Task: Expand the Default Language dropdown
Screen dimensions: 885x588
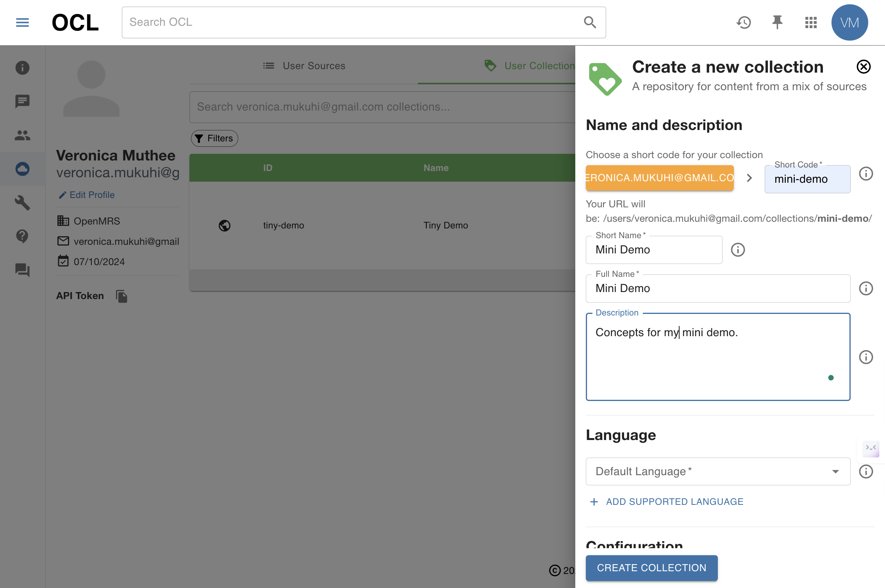Action: tap(718, 471)
